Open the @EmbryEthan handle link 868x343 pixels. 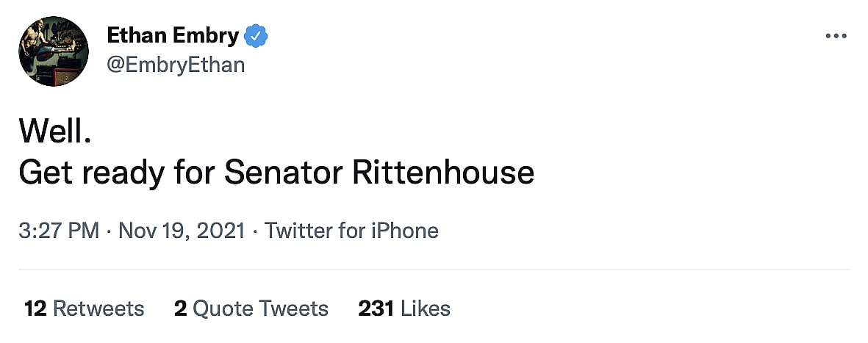click(176, 65)
